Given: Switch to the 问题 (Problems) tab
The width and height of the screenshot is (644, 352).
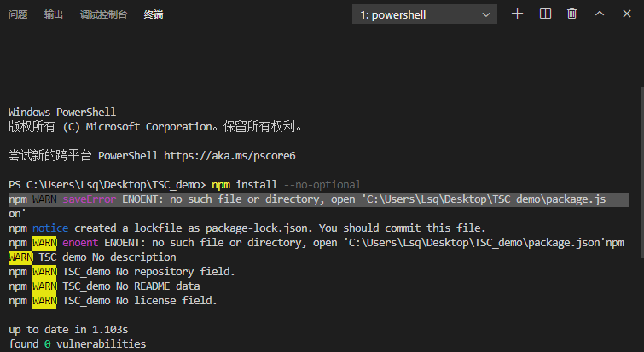Looking at the screenshot, I should click(17, 14).
